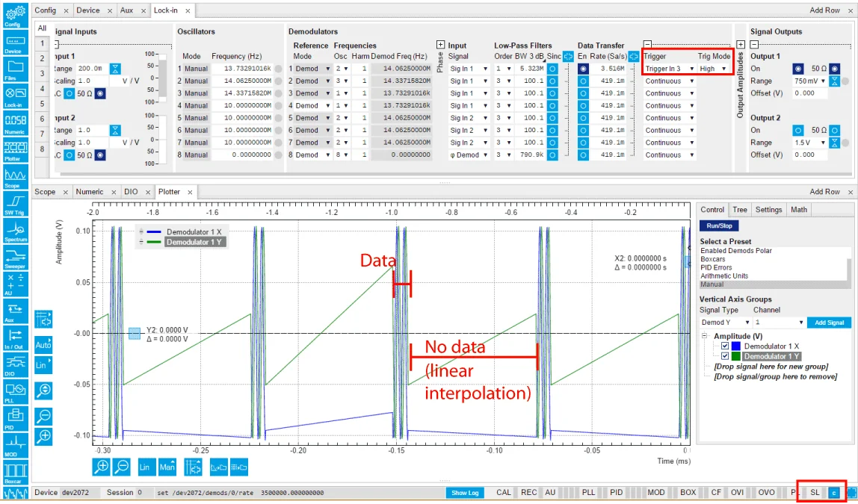858x504 pixels.
Task: Open demodulator 1 Sig In 1 dropdown
Action: point(469,69)
